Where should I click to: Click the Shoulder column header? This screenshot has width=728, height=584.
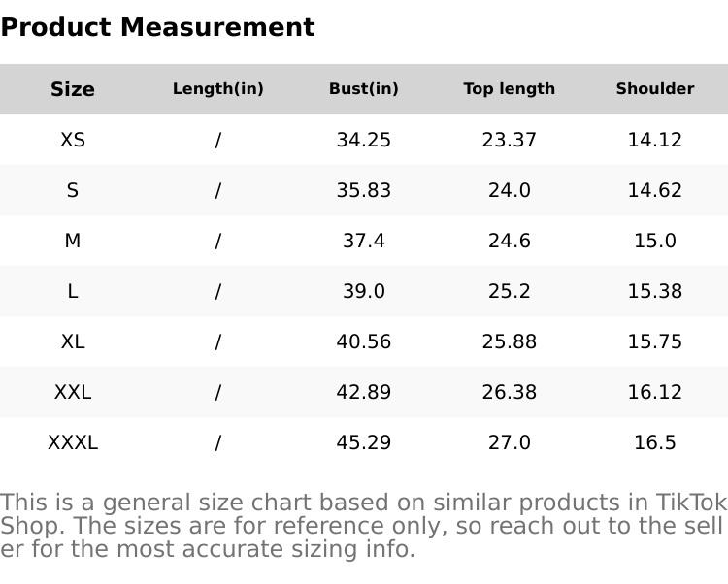(655, 89)
